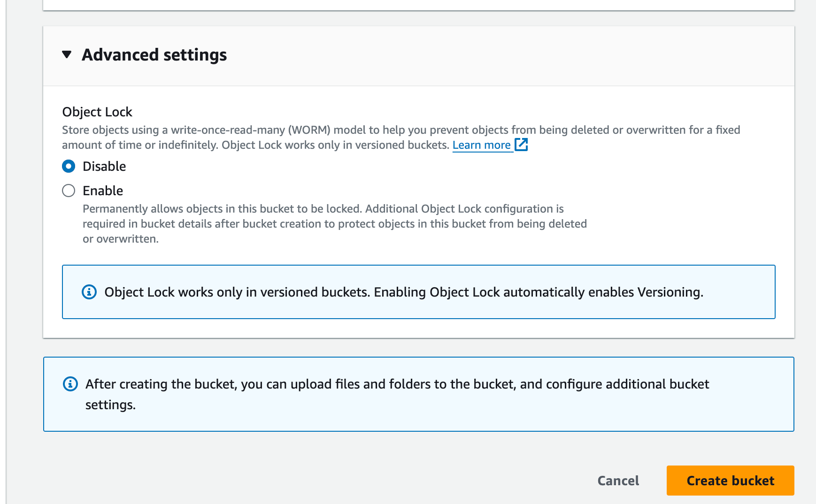816x504 pixels.
Task: Open the Learn more link
Action: pos(481,145)
